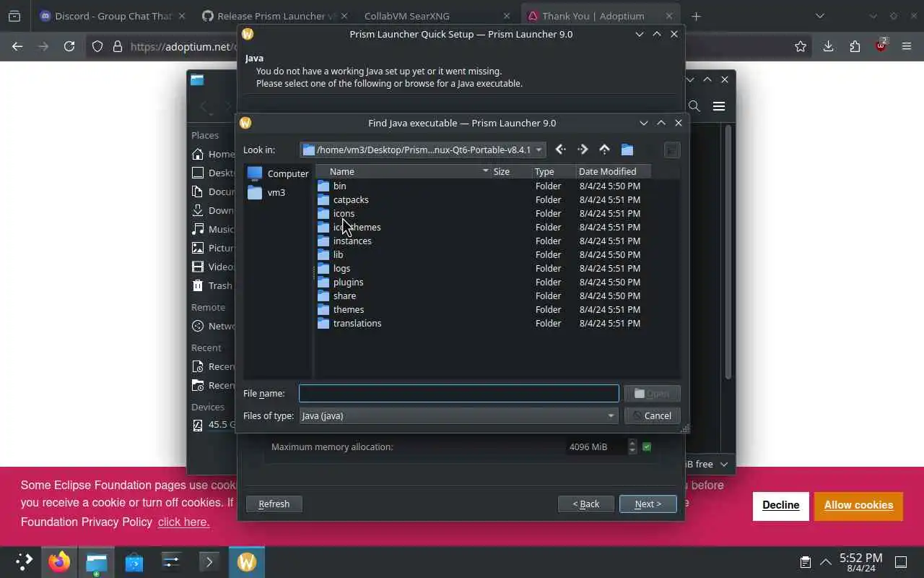Click Prism Launcher taskbar icon

(x=247, y=561)
